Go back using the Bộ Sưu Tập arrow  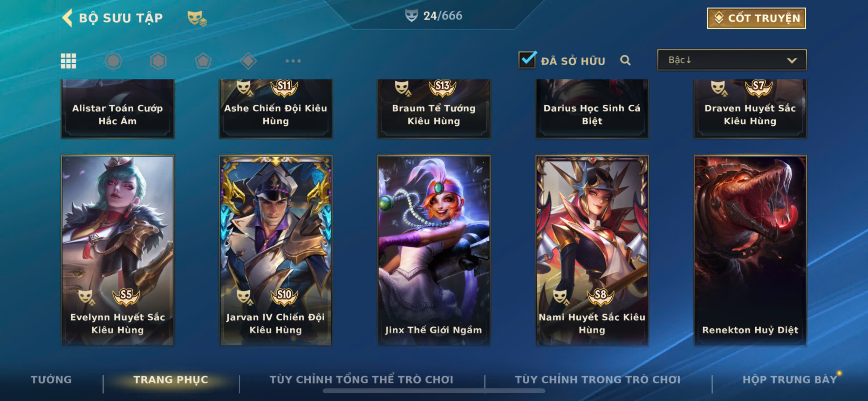pos(67,17)
